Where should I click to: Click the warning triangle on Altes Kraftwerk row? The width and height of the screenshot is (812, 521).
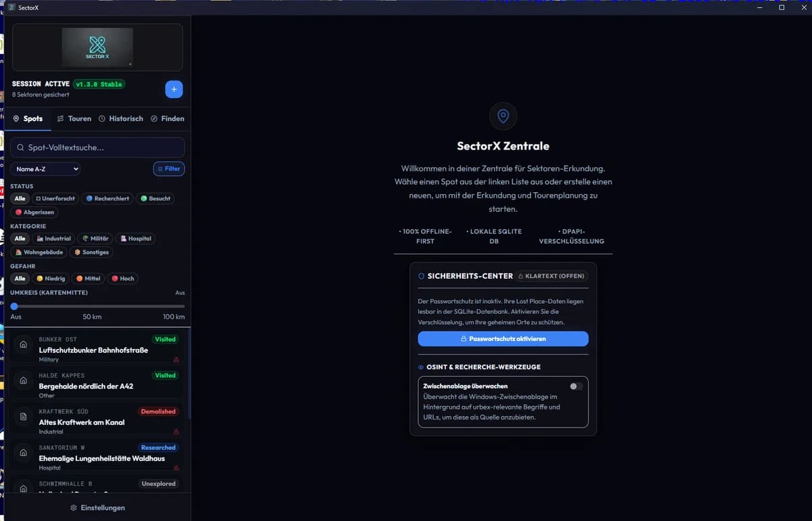click(177, 432)
